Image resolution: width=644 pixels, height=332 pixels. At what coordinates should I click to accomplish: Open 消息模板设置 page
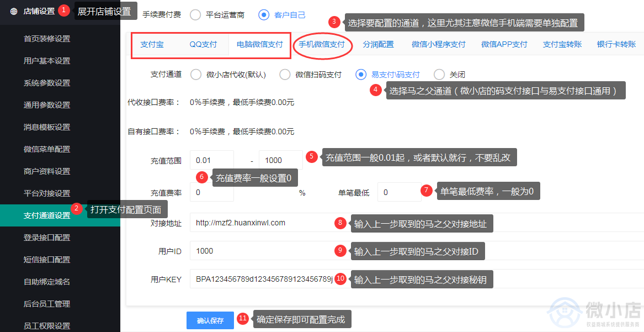(x=47, y=128)
